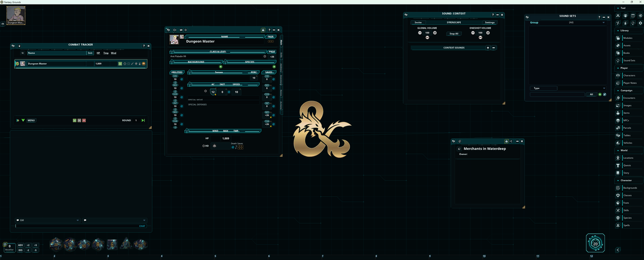Toggle the -2 modifier button
The height and width of the screenshot is (260, 644).
click(x=28, y=250)
